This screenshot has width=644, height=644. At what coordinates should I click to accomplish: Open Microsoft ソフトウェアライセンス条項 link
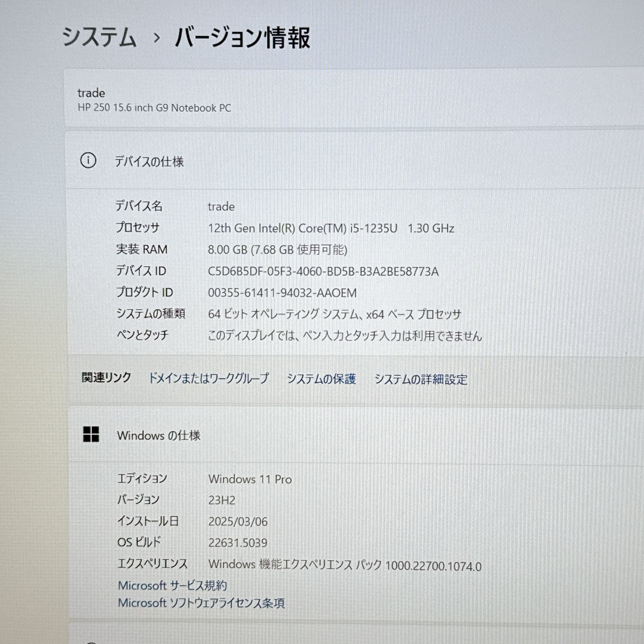pyautogui.click(x=201, y=603)
